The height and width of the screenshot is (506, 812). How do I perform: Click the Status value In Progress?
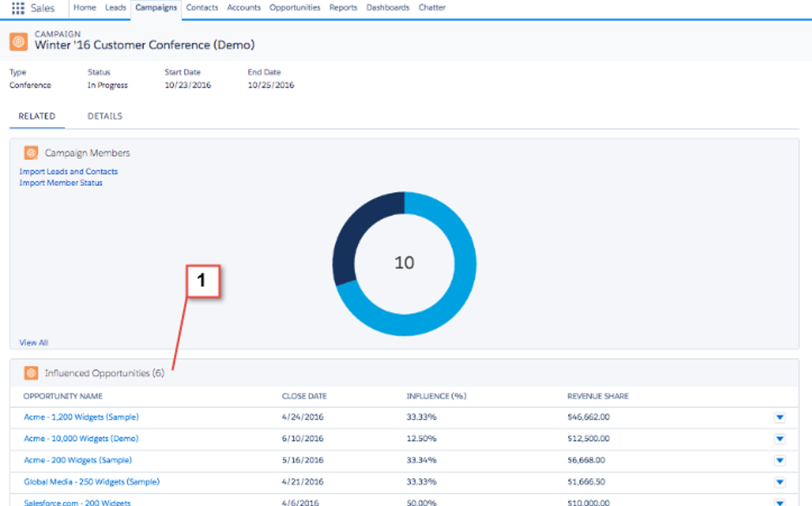click(x=108, y=85)
